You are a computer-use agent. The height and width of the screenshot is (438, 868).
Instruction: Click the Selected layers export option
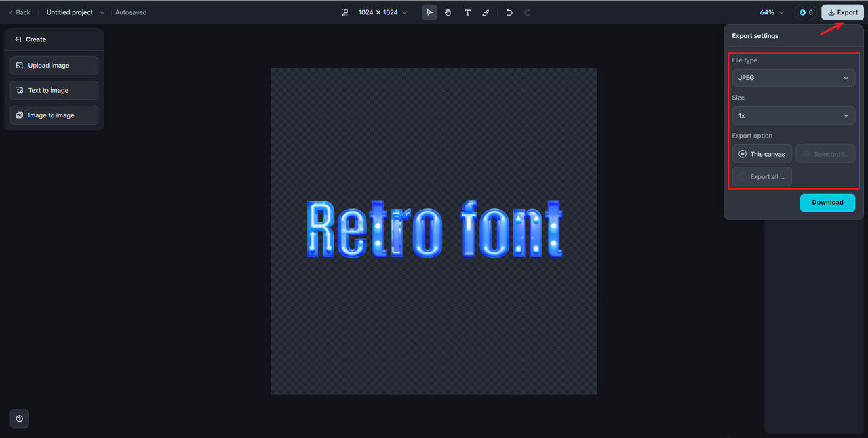click(x=825, y=154)
